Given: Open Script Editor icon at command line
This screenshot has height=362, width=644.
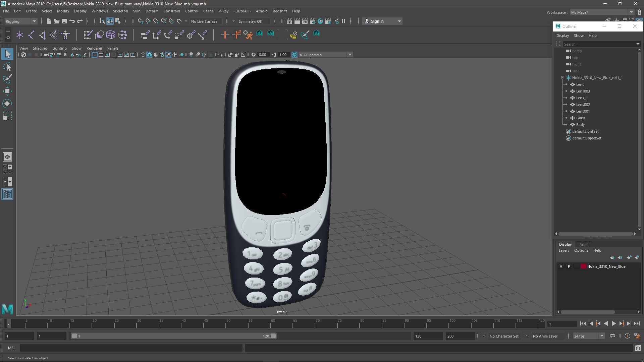Looking at the screenshot, I should click(x=638, y=348).
